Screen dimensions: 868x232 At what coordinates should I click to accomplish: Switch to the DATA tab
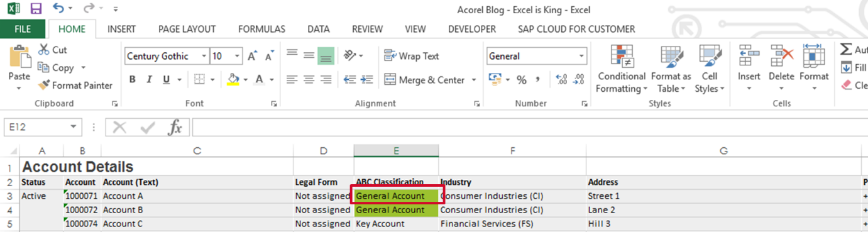pos(319,29)
